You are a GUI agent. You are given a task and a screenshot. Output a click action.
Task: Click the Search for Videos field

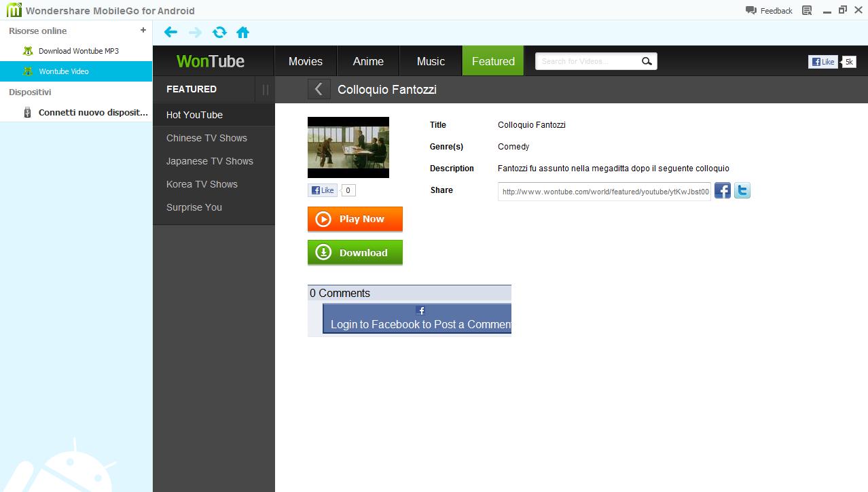tap(588, 61)
